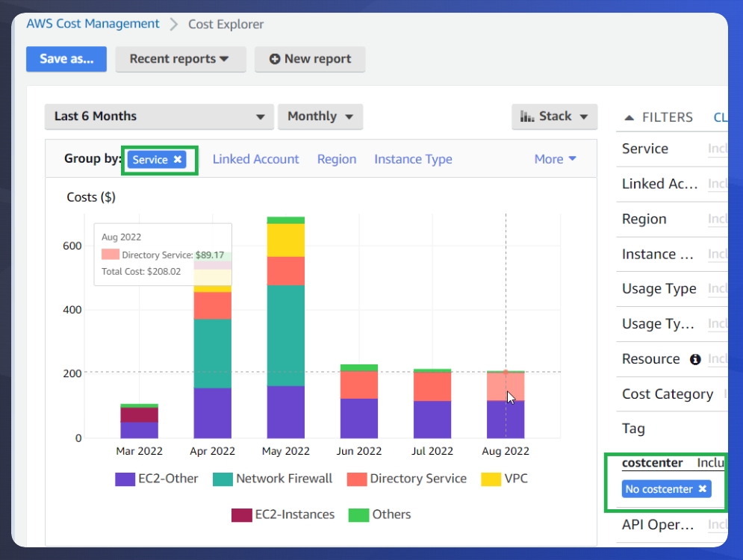Viewport: 743px width, 560px height.
Task: Click the Apr 2022 x-axis label
Action: click(212, 451)
